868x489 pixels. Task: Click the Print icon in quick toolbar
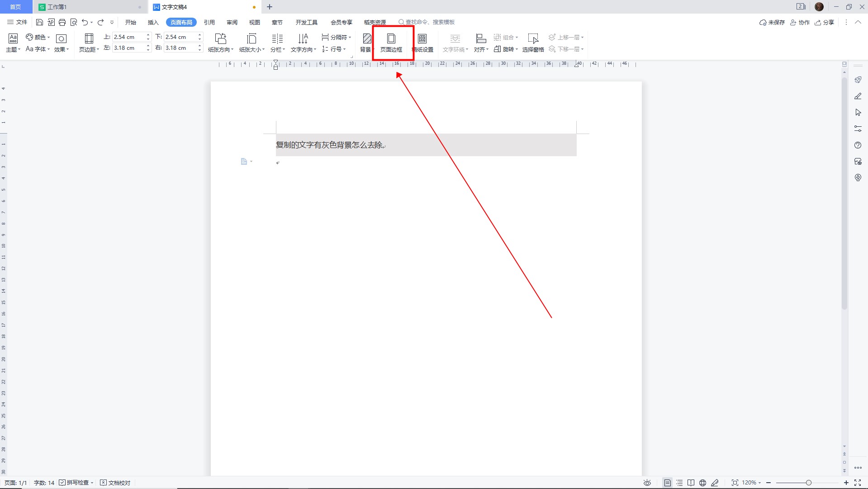62,22
